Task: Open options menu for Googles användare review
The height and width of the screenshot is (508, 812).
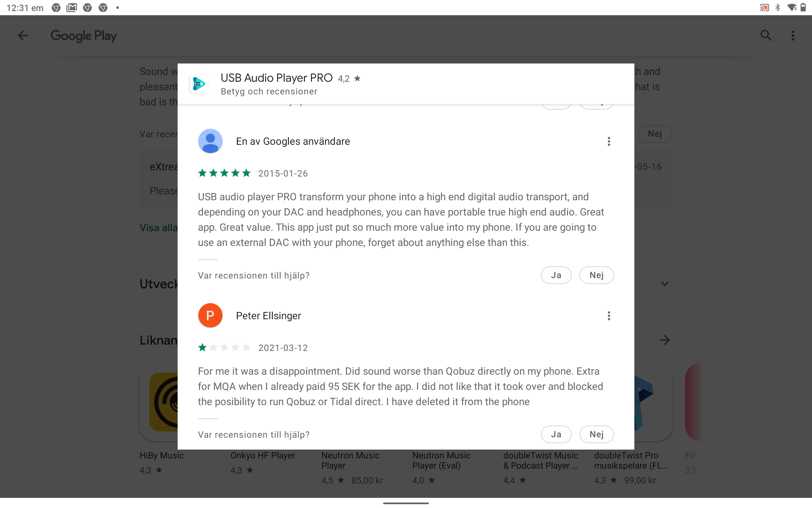Action: pyautogui.click(x=609, y=141)
